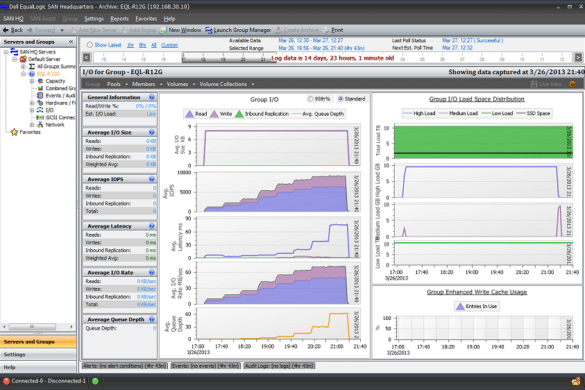This screenshot has height=390, width=585.
Task: Expand the Network tree node
Action: point(32,125)
